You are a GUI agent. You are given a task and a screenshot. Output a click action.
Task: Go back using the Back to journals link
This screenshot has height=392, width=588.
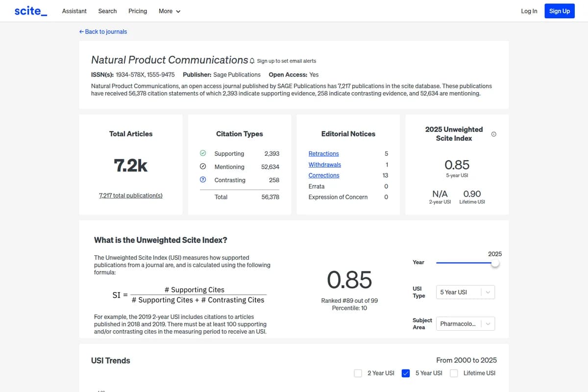(x=106, y=31)
